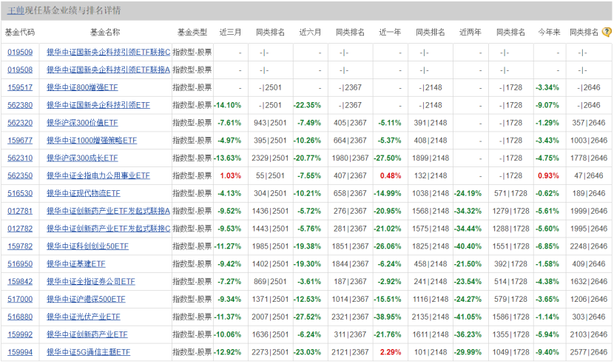The image size is (614, 364).
Task: Click fund code 516880
Action: click(20, 317)
